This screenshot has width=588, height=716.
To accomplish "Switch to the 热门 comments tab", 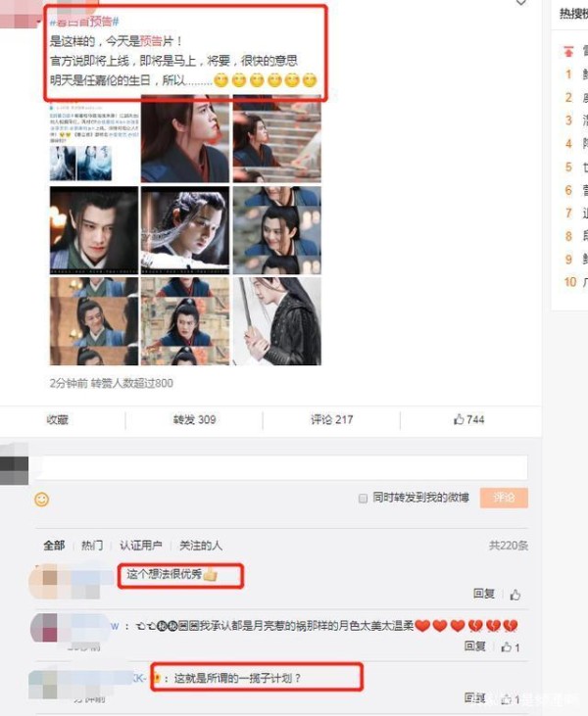I will pyautogui.click(x=92, y=546).
